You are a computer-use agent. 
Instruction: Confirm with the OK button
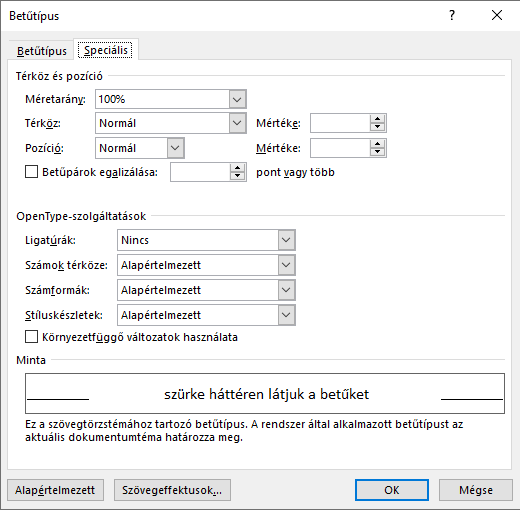pos(392,490)
